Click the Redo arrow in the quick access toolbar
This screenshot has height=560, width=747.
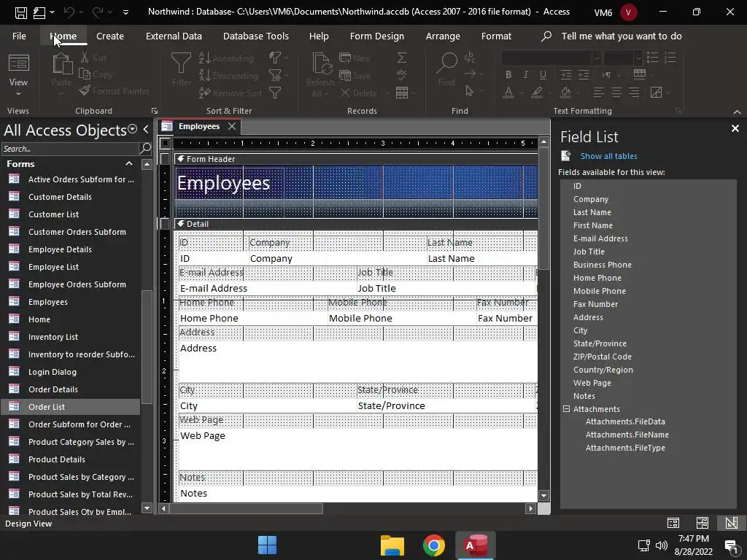[97, 12]
